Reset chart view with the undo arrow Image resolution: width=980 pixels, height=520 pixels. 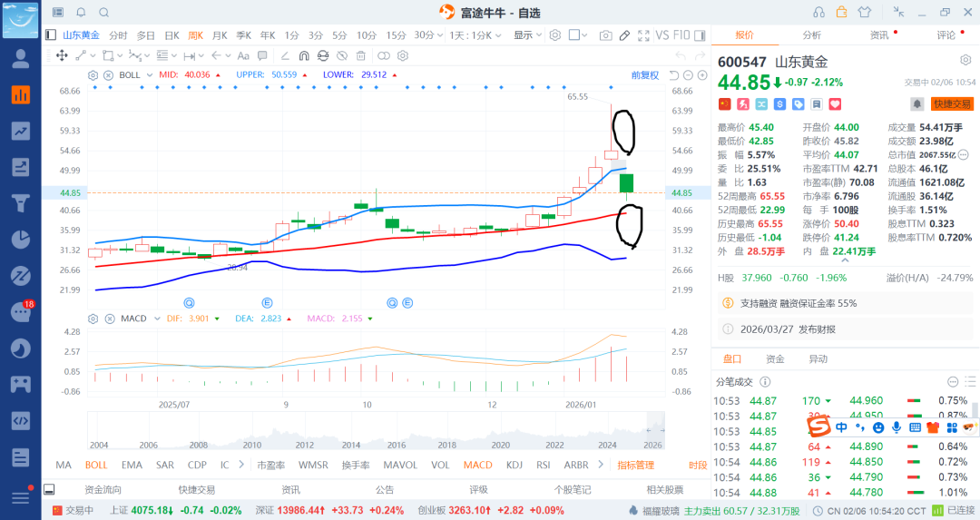coord(673,75)
